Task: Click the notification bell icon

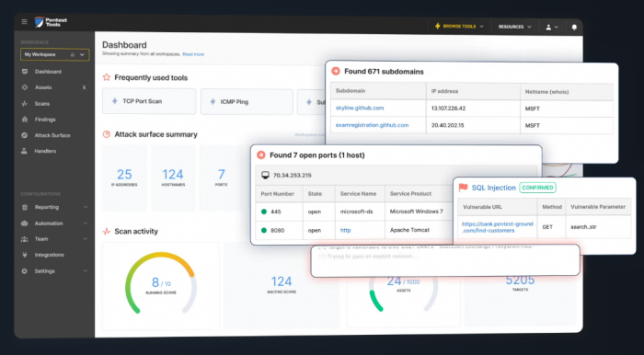Action: click(x=574, y=27)
